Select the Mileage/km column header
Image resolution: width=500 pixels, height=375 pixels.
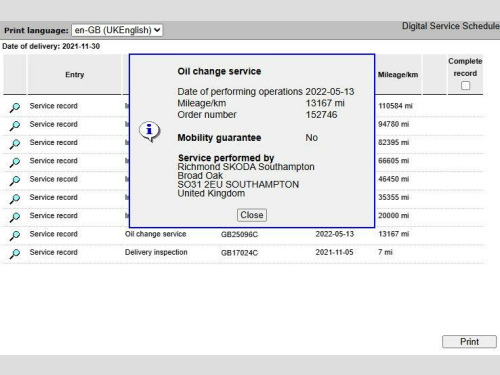(398, 75)
